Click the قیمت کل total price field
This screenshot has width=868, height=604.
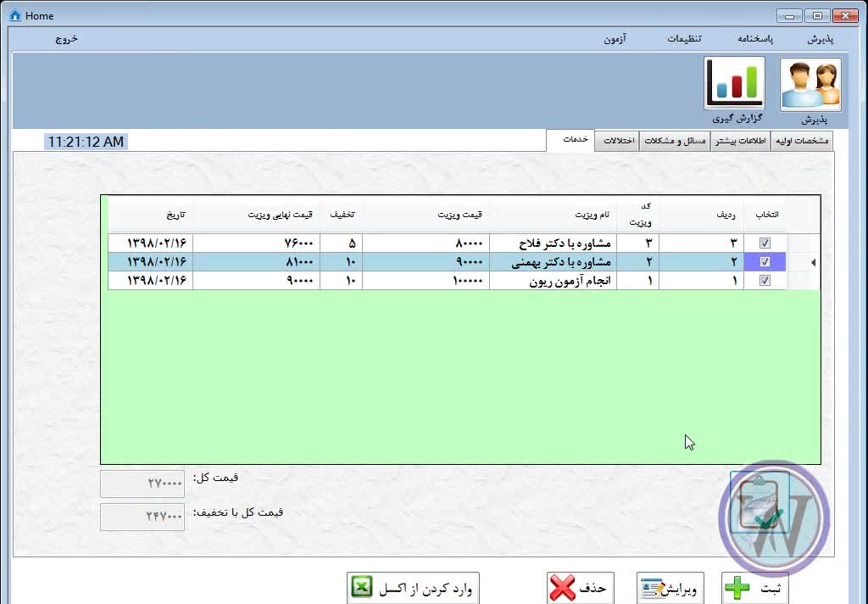pyautogui.click(x=142, y=484)
